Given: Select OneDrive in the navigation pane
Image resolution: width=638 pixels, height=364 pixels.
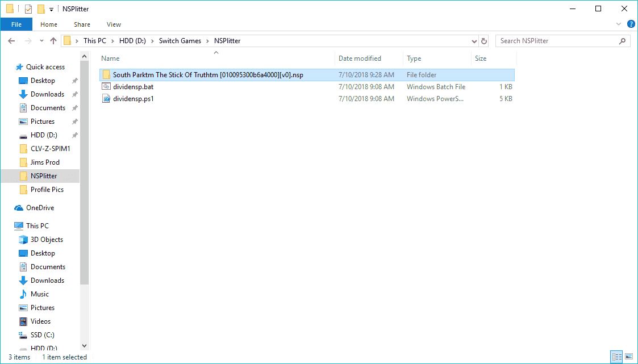Looking at the screenshot, I should (40, 207).
